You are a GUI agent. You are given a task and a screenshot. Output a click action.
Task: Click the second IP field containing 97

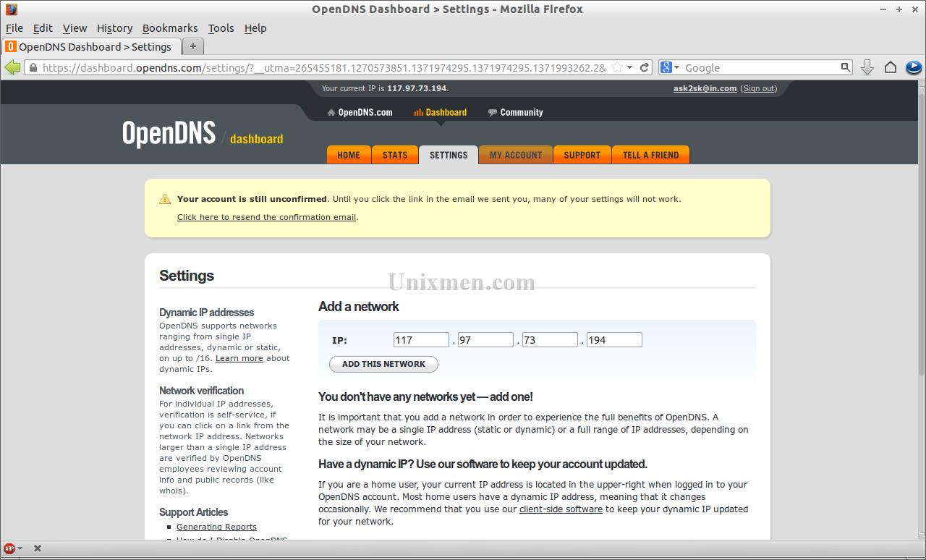point(486,340)
